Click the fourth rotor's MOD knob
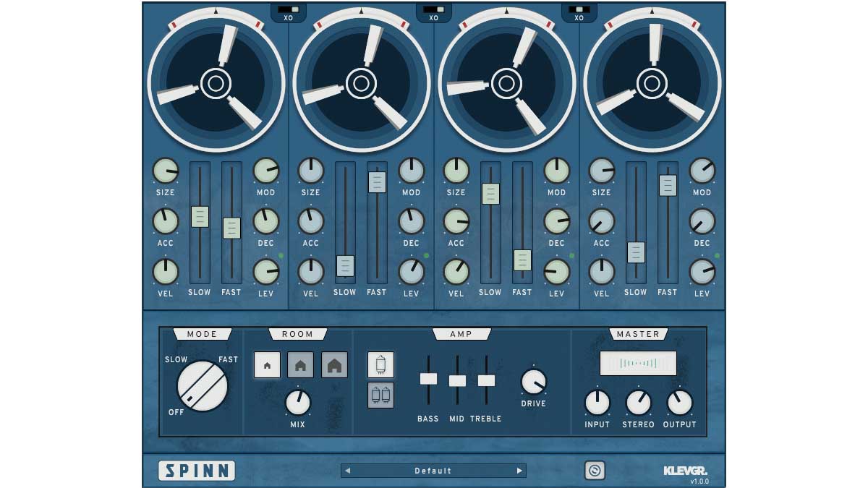Screen dimensions: 868x488 [702, 171]
